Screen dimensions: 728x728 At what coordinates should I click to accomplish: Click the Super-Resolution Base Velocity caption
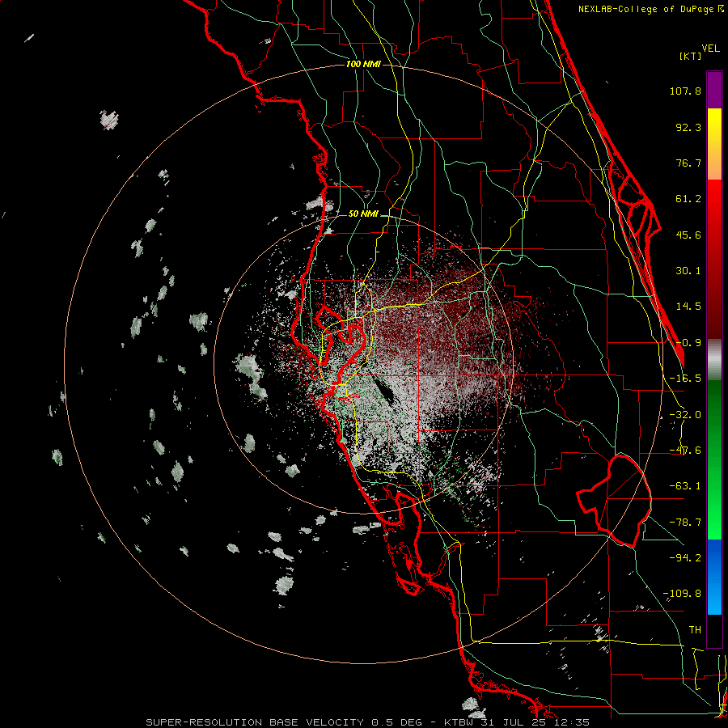point(368,722)
